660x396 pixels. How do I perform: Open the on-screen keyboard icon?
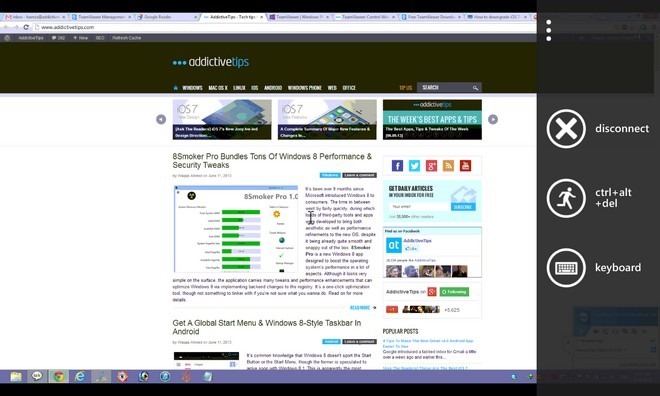566,268
